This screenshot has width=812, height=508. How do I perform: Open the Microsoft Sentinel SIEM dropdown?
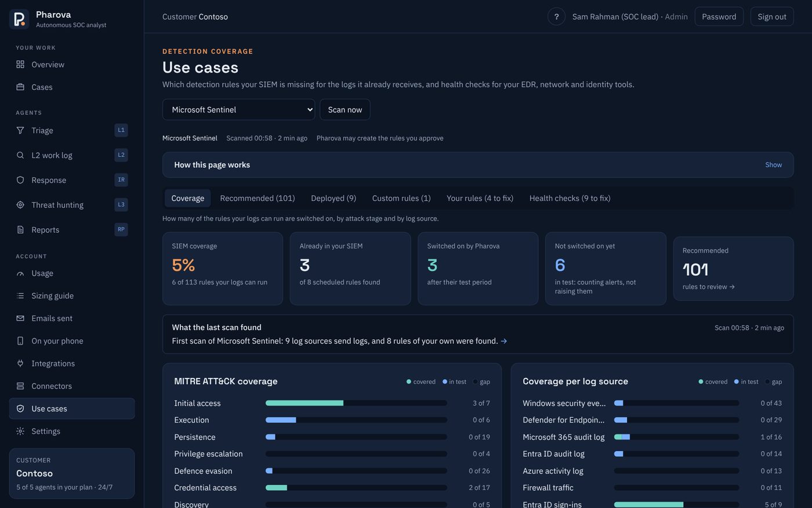(x=238, y=110)
